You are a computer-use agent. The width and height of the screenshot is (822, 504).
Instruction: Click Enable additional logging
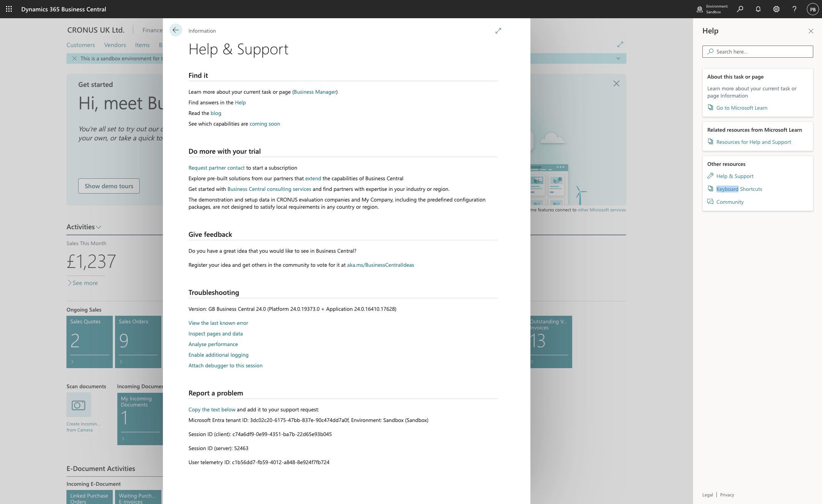219,355
